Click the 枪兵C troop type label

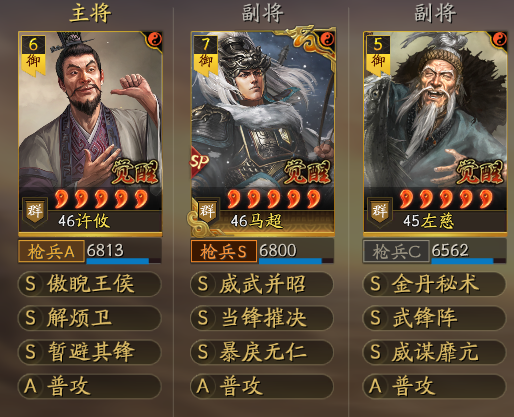point(396,251)
